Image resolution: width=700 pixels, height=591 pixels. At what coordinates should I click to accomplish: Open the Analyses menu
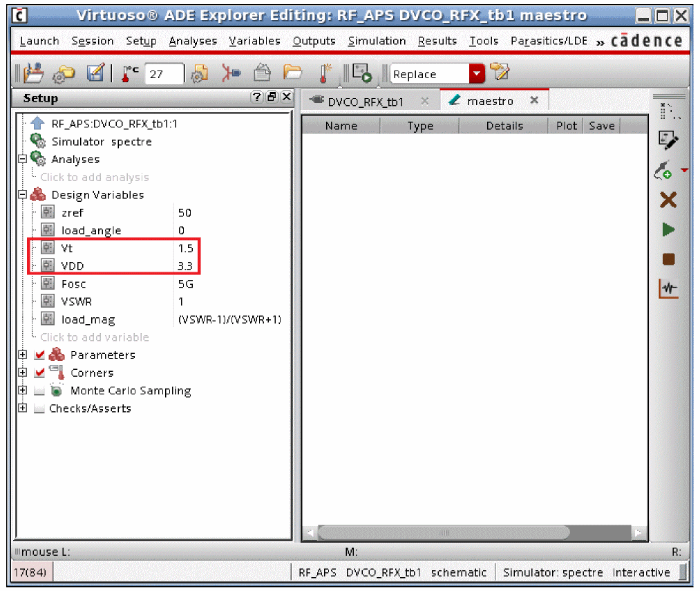[193, 41]
